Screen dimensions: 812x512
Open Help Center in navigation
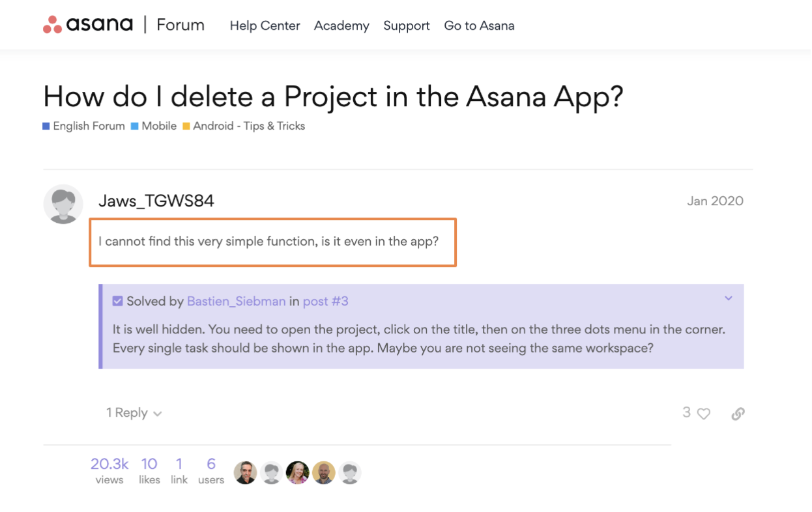265,26
